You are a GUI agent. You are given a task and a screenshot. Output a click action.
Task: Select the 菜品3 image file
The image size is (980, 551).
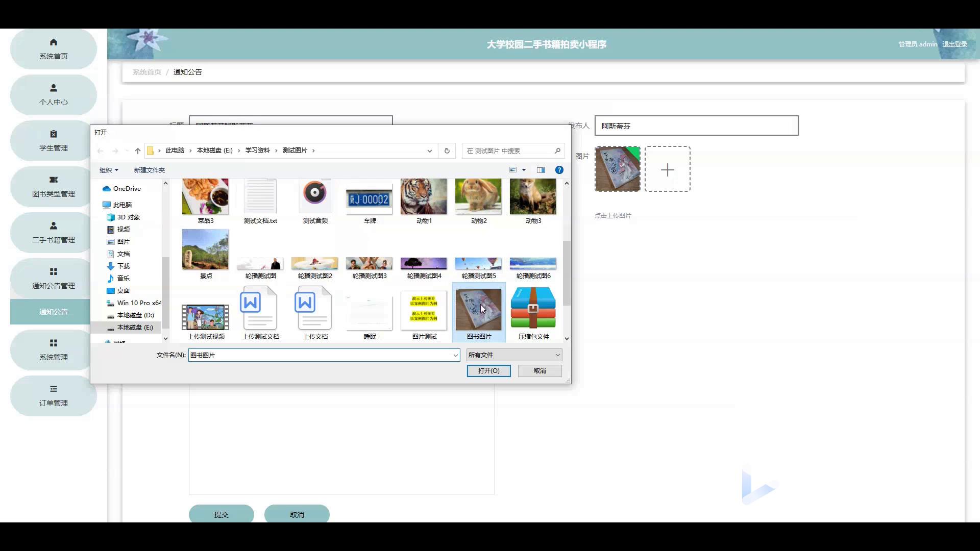coord(205,201)
